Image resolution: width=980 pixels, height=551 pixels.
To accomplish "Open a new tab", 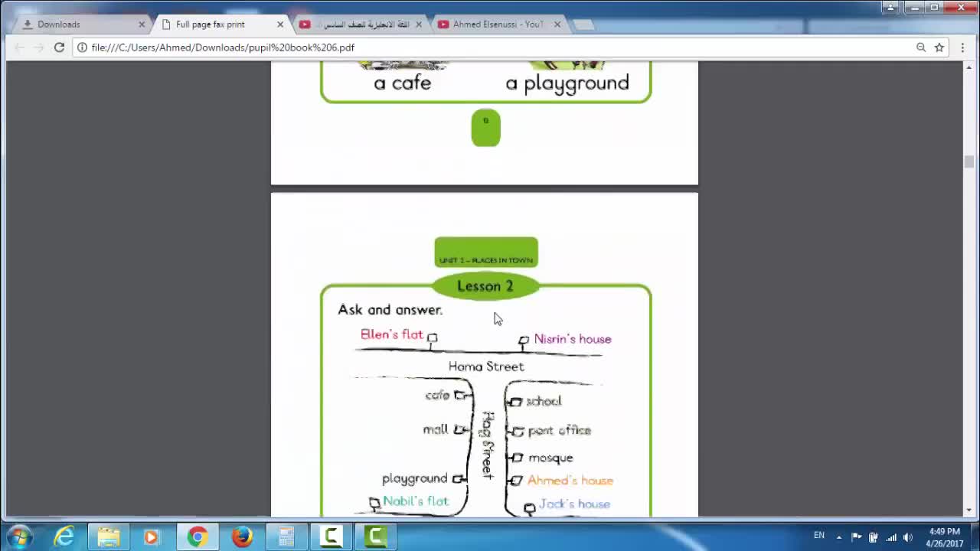I will (x=583, y=24).
